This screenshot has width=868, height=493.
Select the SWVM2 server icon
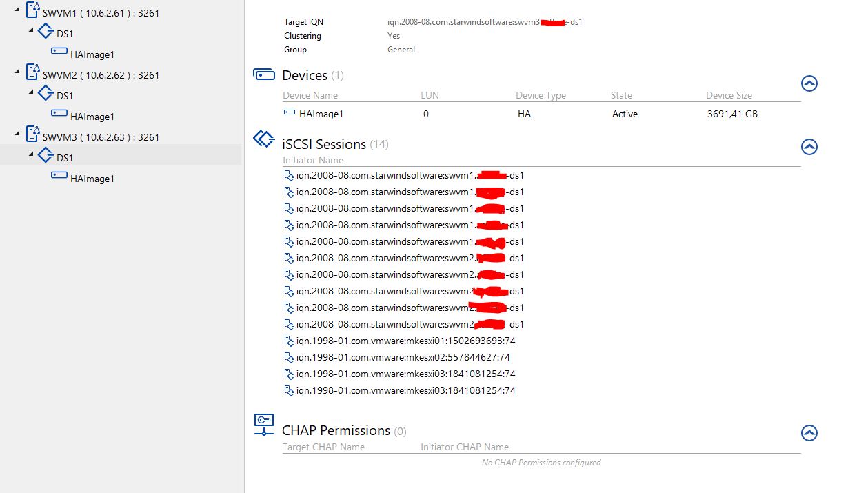(32, 72)
